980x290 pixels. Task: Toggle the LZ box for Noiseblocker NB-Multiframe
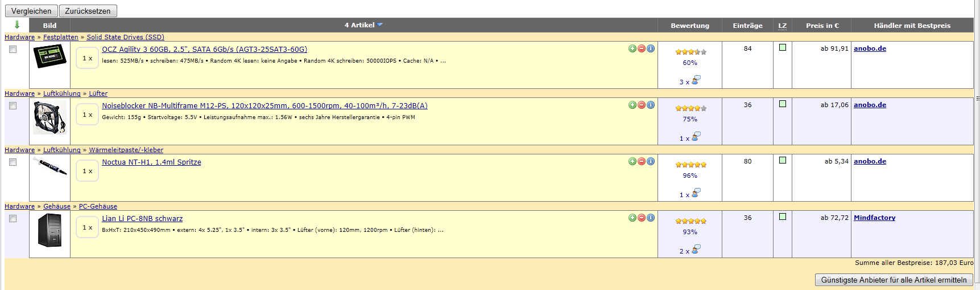783,104
